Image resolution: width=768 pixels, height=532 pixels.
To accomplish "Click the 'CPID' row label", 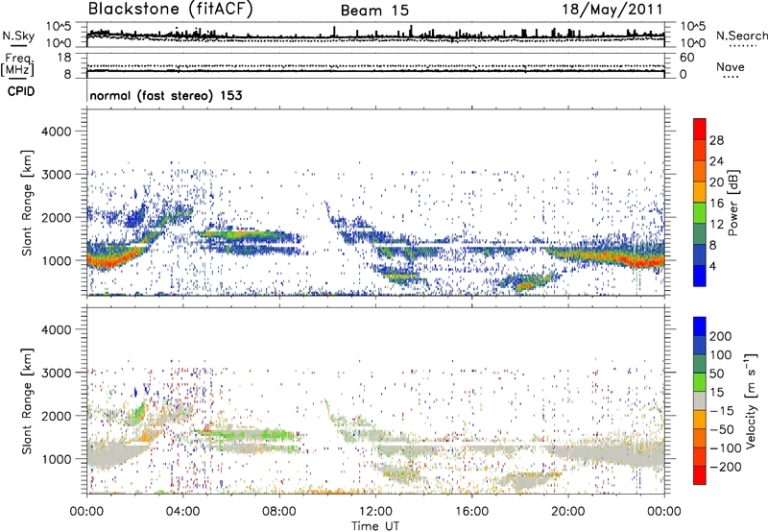I will coord(21,91).
